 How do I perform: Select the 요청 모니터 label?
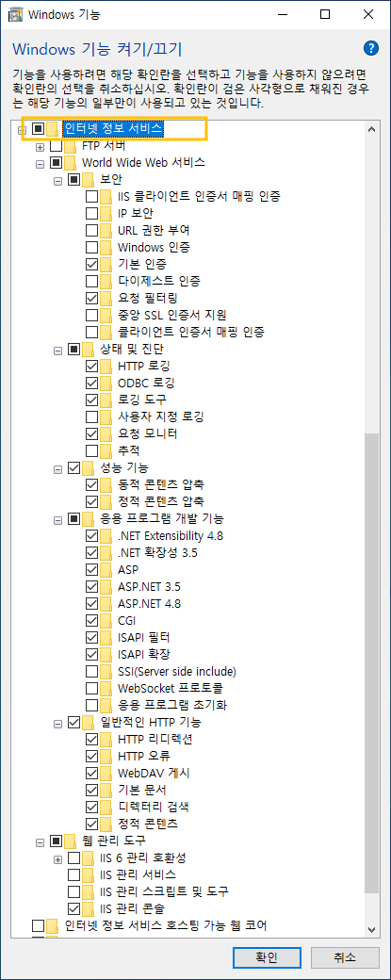[x=147, y=433]
